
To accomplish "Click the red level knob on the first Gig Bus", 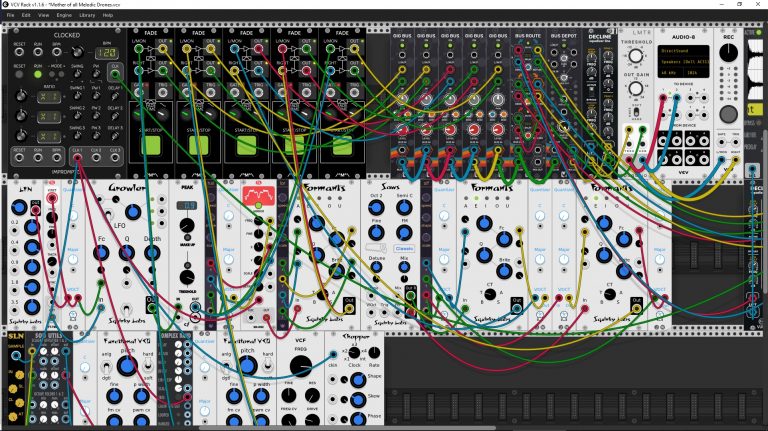I will 402,130.
